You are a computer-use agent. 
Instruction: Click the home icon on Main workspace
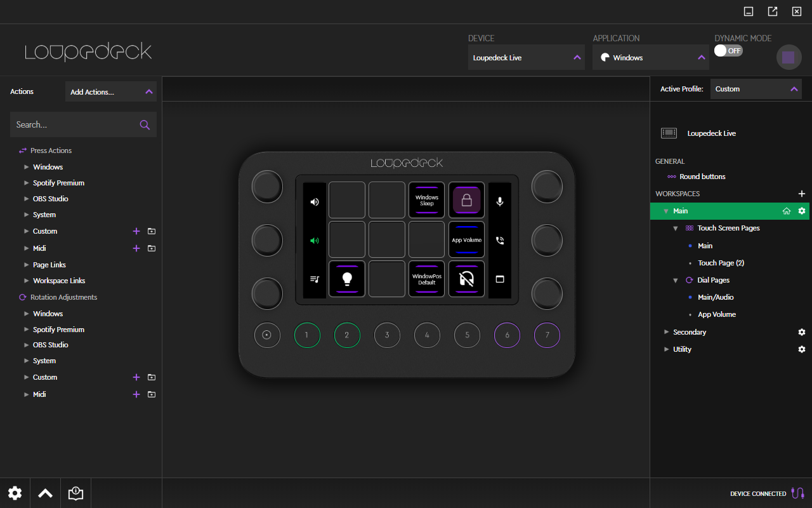click(787, 211)
